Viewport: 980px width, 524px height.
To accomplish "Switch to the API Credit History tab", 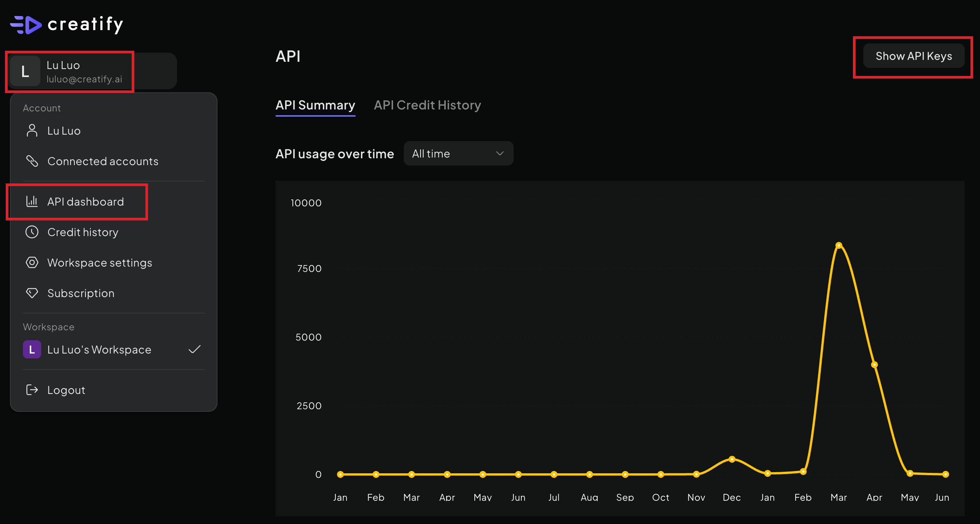I will coord(427,105).
